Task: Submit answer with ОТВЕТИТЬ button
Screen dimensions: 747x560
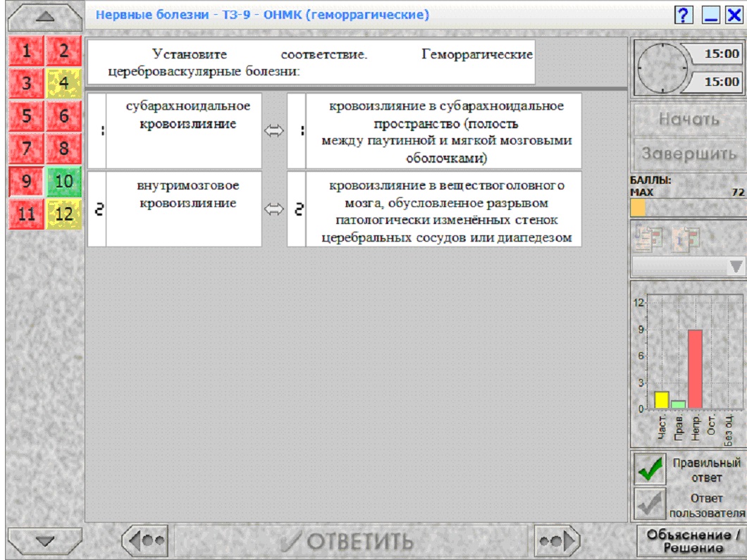Action: tap(352, 541)
